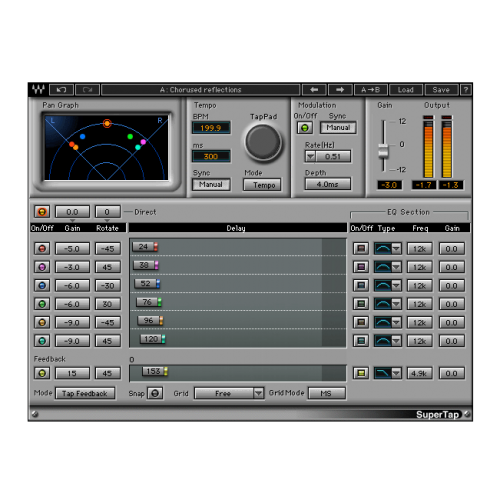500x500 pixels.
Task: Click the Grid Mode MS button
Action: (327, 393)
